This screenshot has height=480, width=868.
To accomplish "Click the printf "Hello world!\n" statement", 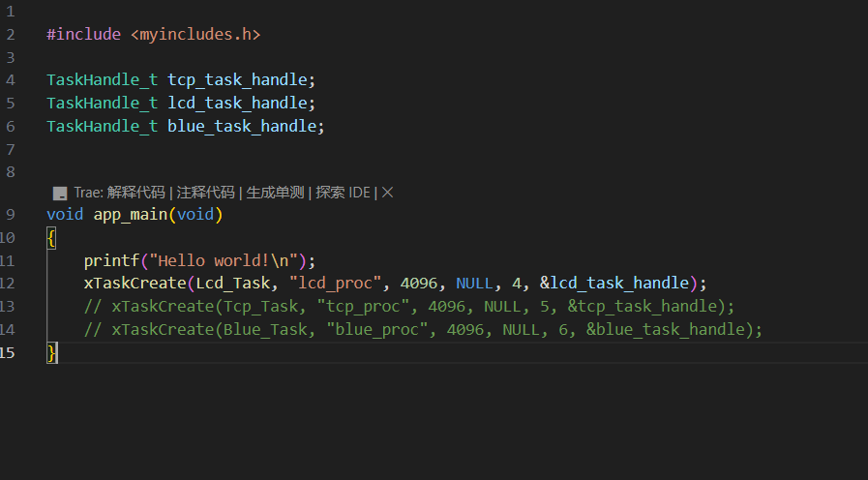I will (x=199, y=260).
